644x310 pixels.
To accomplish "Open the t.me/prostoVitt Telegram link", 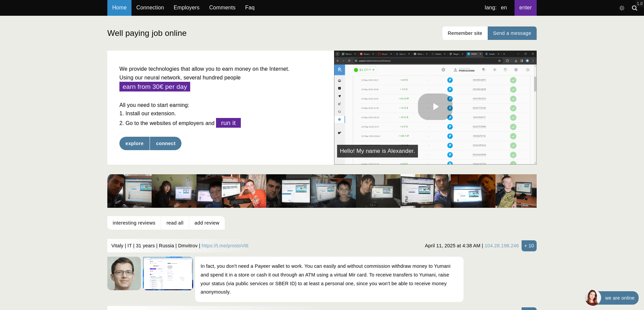I will point(225,246).
